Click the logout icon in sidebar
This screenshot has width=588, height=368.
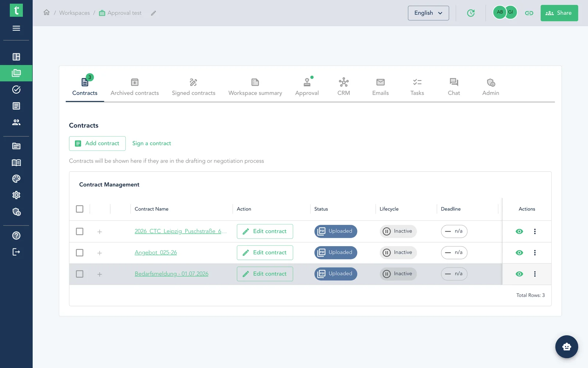(16, 252)
